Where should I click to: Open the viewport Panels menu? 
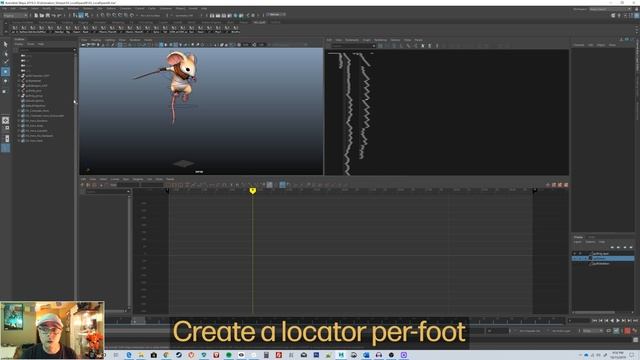click(148, 40)
